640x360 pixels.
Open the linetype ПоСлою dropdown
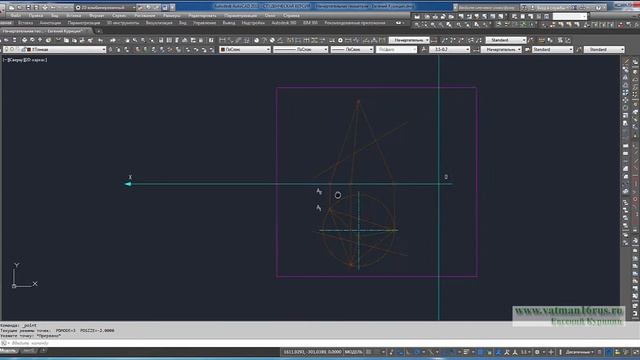click(300, 49)
